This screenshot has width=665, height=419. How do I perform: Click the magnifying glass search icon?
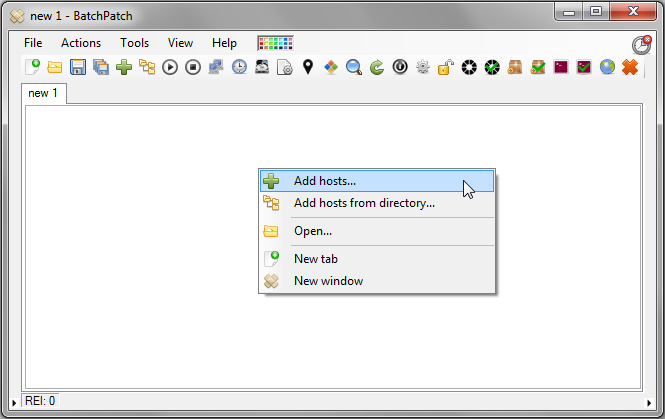[354, 67]
